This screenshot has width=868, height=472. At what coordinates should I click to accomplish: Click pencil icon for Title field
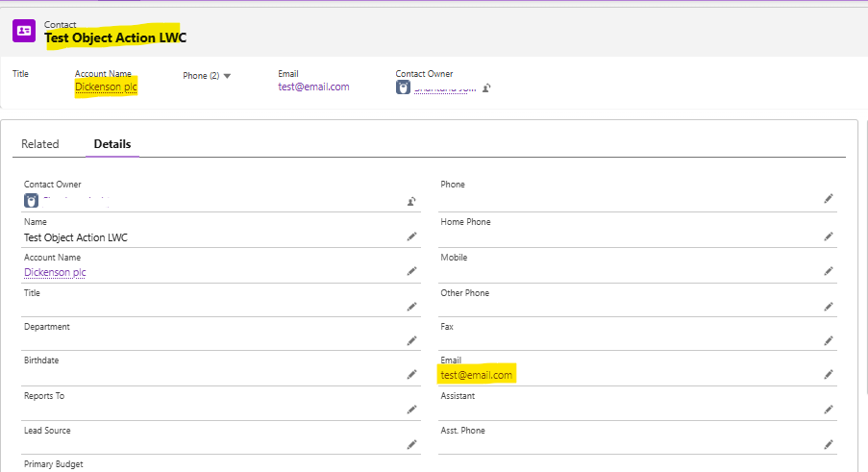point(411,307)
